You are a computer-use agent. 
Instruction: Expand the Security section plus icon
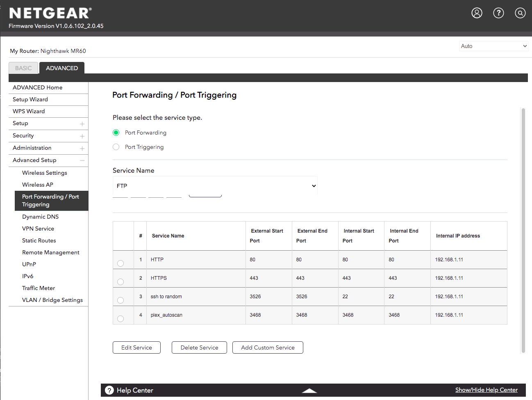(x=82, y=136)
